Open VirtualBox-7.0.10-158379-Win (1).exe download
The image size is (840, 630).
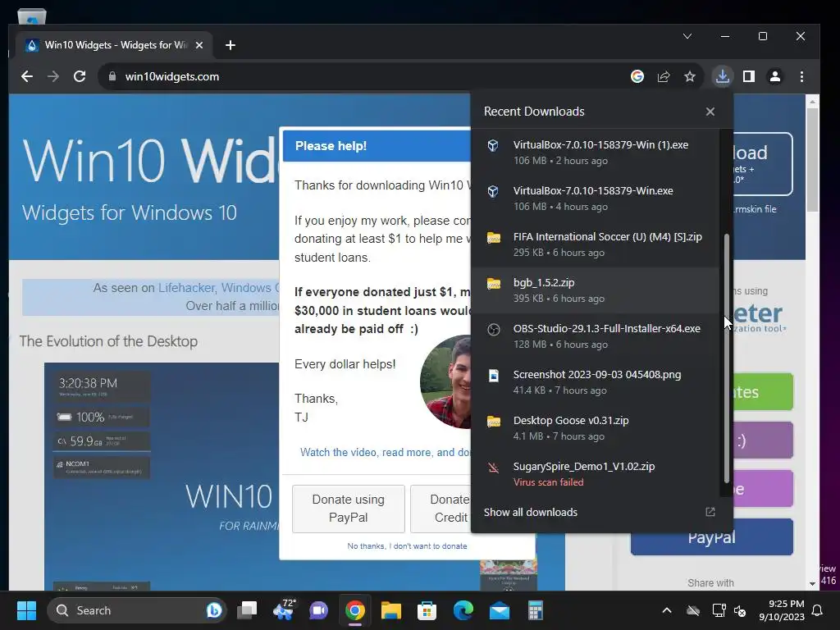596,153
